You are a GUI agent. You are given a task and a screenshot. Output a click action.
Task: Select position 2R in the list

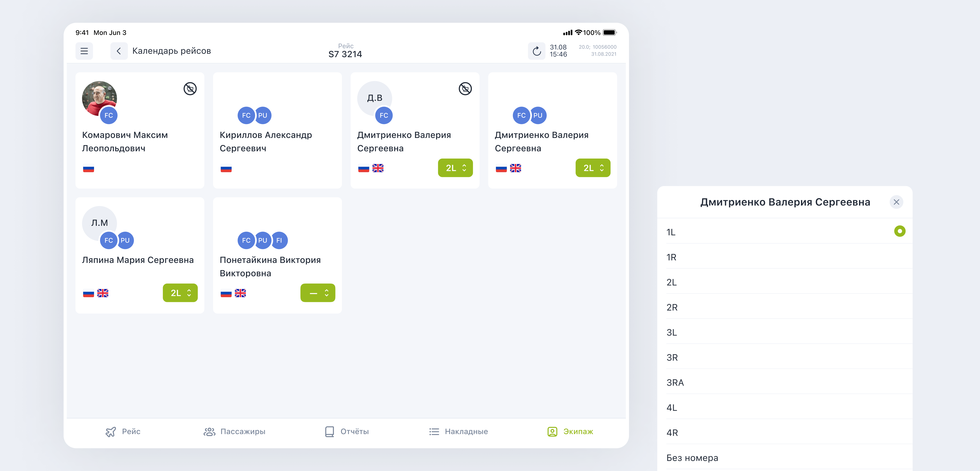click(x=784, y=307)
